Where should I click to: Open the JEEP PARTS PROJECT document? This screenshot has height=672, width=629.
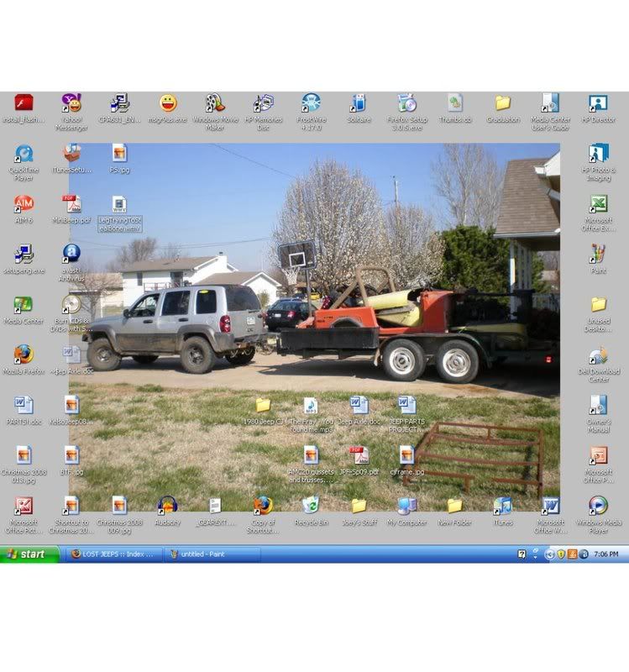(x=407, y=406)
